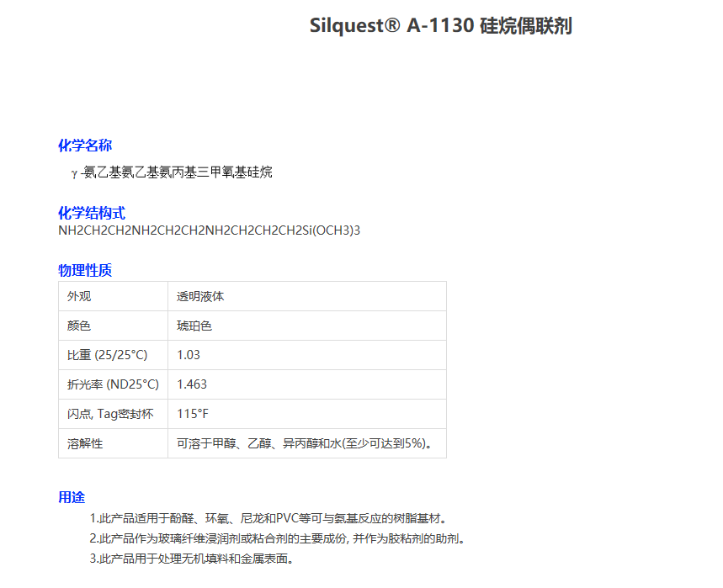Click the 化学名称 section heading

(84, 146)
